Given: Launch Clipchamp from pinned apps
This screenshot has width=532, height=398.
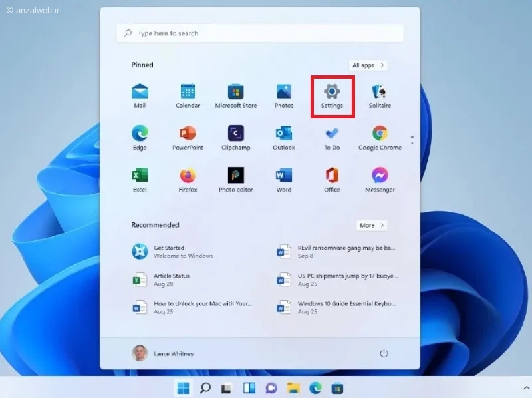Looking at the screenshot, I should 236,138.
